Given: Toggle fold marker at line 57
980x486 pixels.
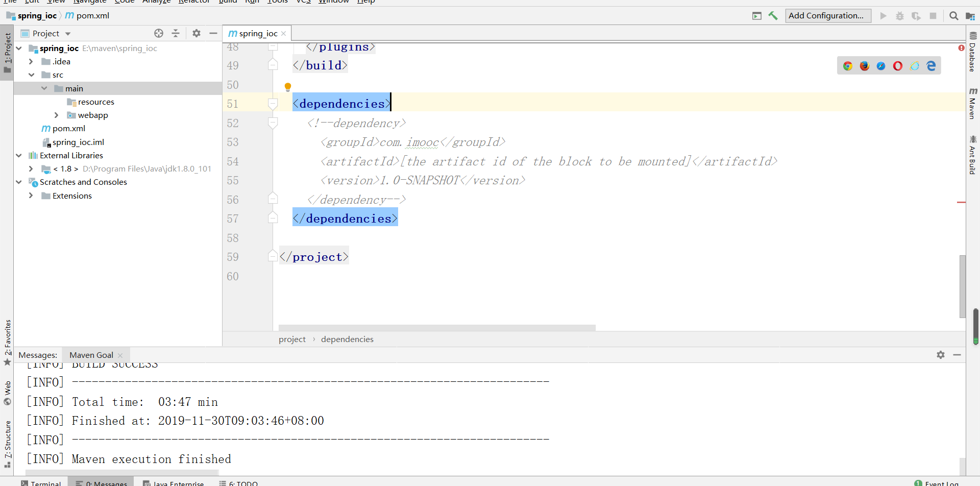Looking at the screenshot, I should 273,218.
